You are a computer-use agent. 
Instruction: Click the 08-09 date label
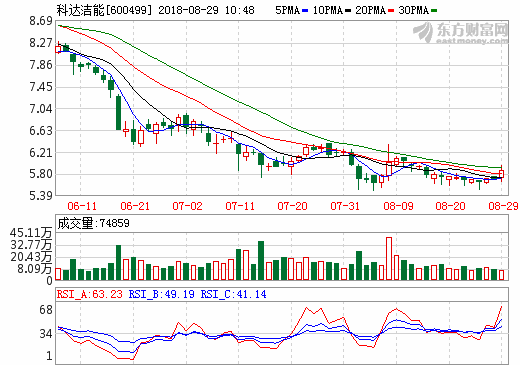coord(398,206)
